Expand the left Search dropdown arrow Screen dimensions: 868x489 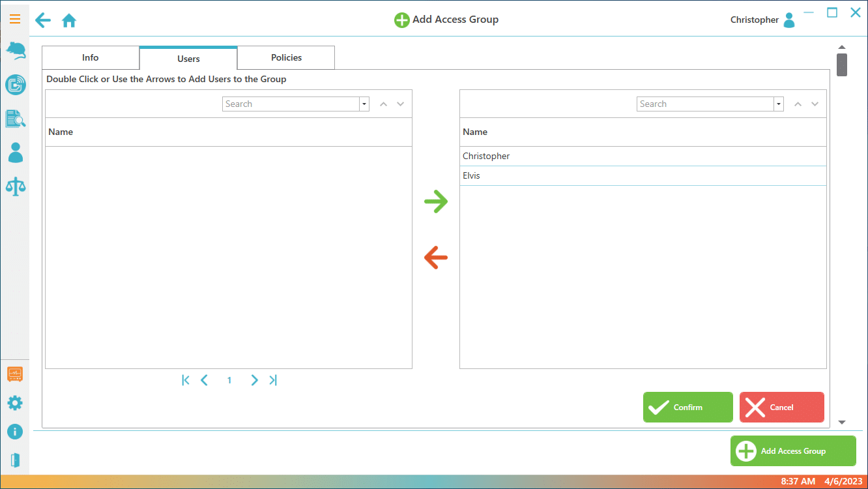click(x=364, y=104)
